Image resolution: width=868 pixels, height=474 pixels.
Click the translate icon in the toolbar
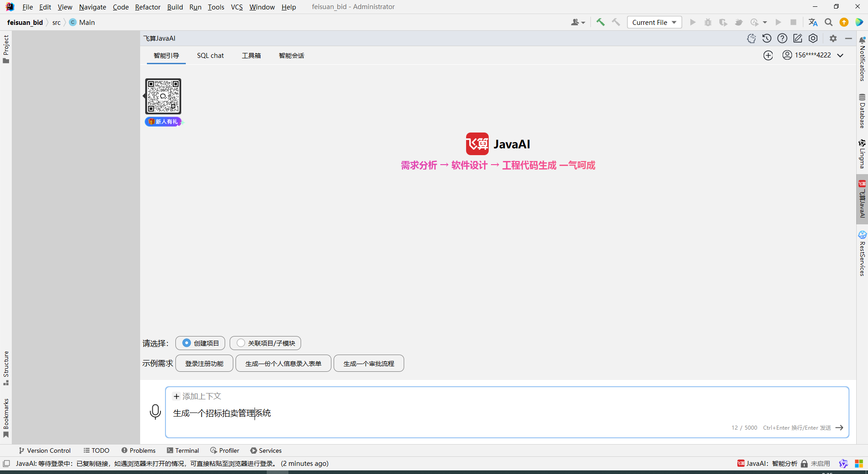pyautogui.click(x=813, y=22)
